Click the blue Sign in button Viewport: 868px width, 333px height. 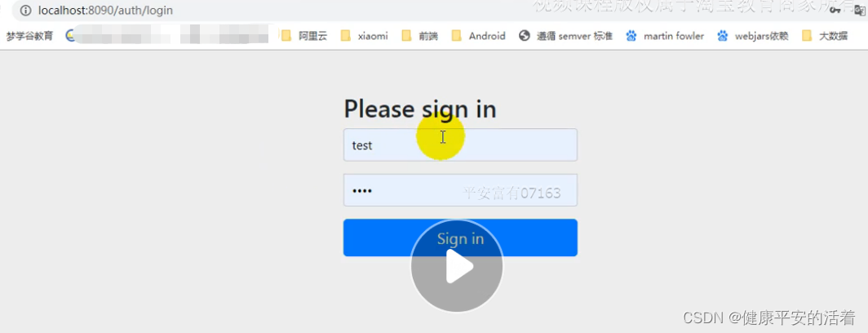[460, 238]
